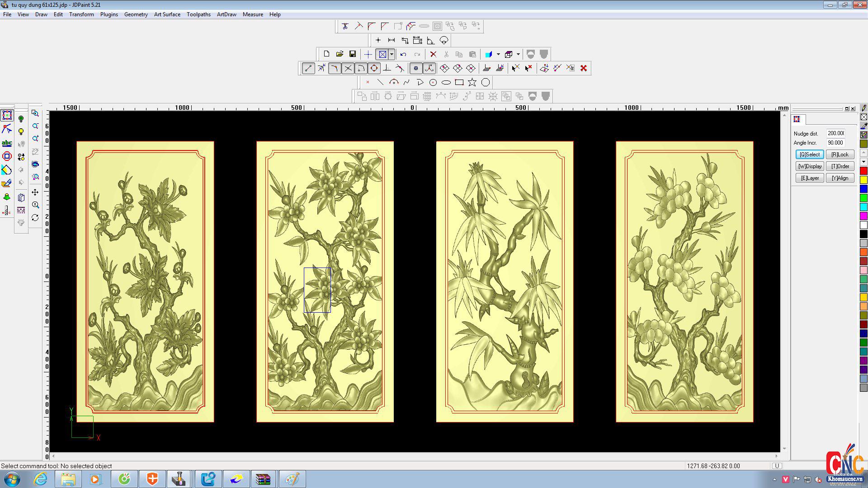This screenshot has width=868, height=488.
Task: Click the [E]Layer button
Action: coord(809,178)
